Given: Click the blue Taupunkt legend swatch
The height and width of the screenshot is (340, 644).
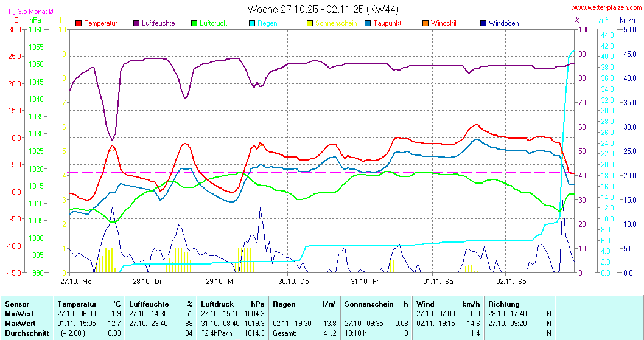Looking at the screenshot, I should pos(368,23).
